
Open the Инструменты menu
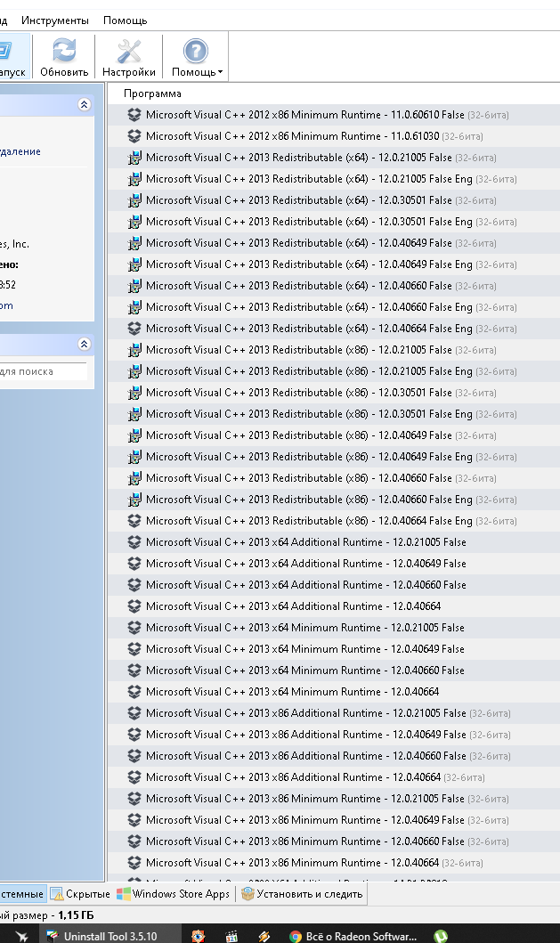click(54, 20)
